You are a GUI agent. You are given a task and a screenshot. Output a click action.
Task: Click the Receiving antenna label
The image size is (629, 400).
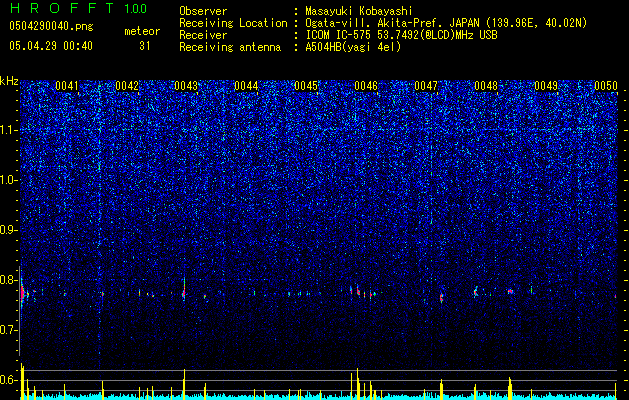pyautogui.click(x=230, y=47)
